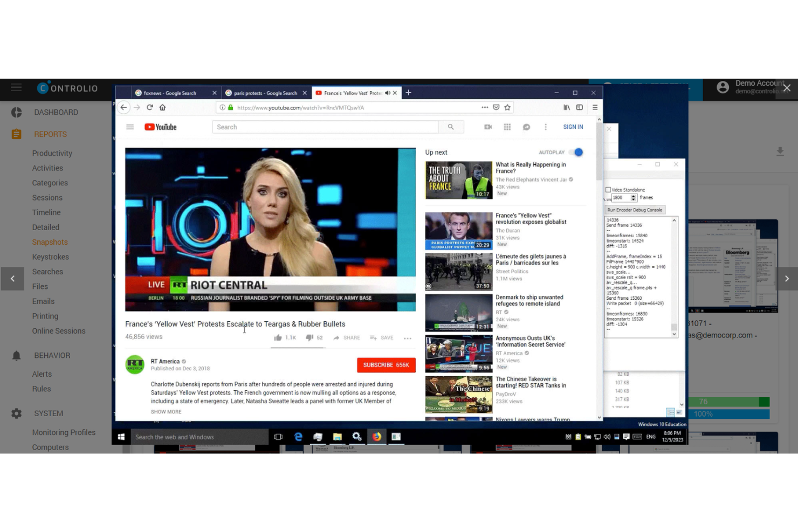Open Productivity report in sidebar
798x532 pixels.
52,153
